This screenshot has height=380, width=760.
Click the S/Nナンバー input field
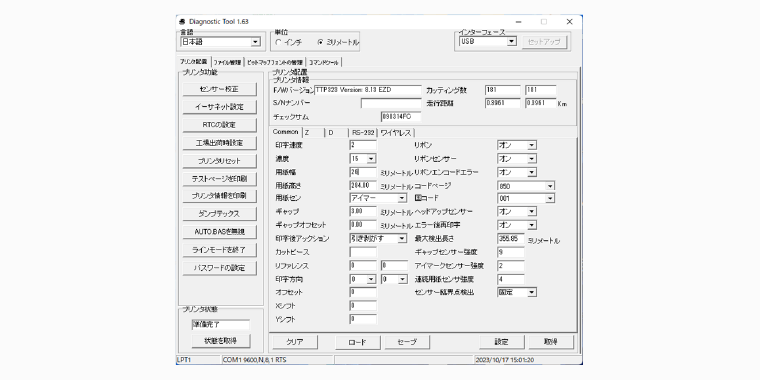(x=391, y=103)
